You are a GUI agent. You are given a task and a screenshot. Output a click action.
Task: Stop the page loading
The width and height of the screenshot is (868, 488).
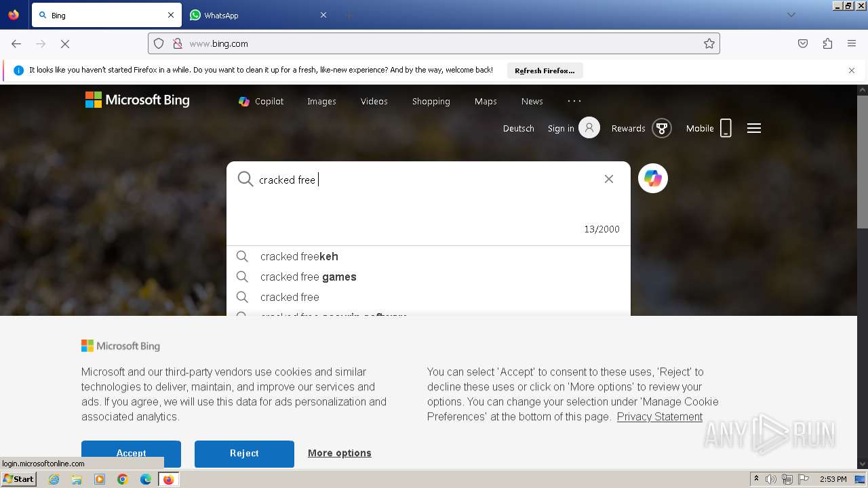65,43
